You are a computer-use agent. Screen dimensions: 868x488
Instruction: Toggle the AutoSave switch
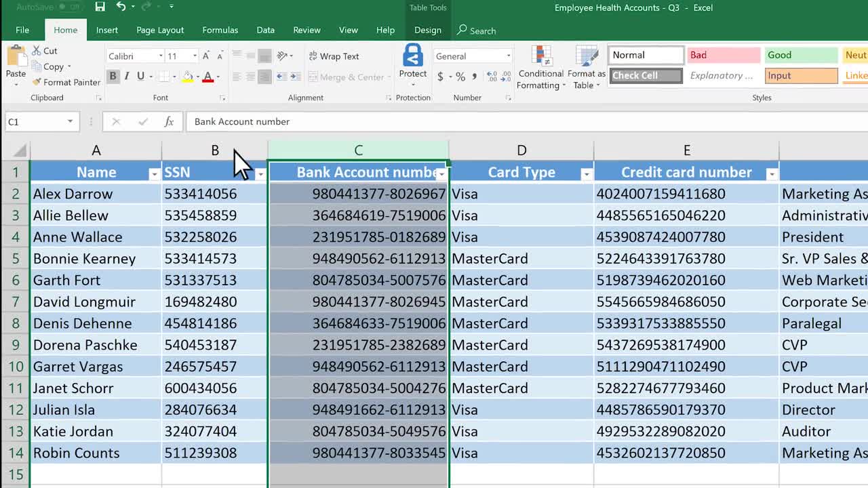click(69, 7)
